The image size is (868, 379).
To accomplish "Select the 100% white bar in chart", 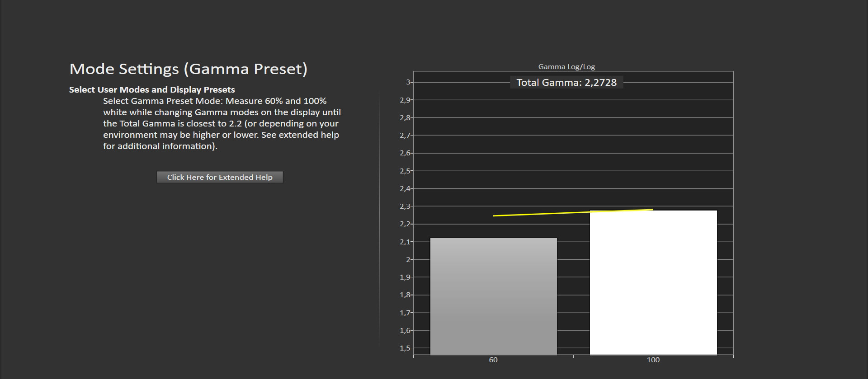I will tap(653, 282).
